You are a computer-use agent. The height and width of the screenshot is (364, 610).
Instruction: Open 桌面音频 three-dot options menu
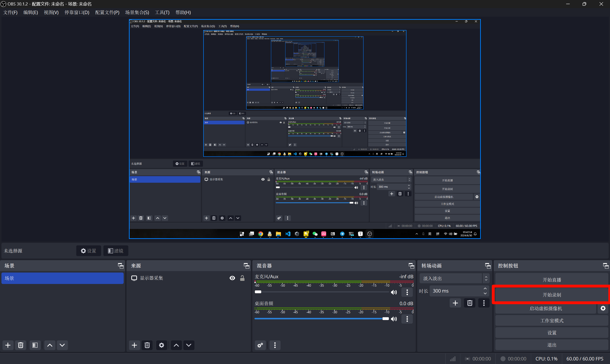coord(407,319)
